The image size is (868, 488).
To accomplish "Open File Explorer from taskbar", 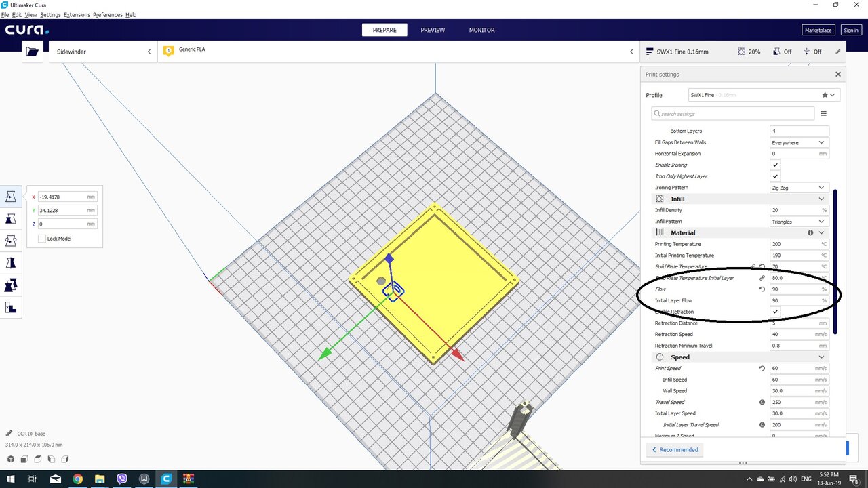I will click(x=100, y=479).
